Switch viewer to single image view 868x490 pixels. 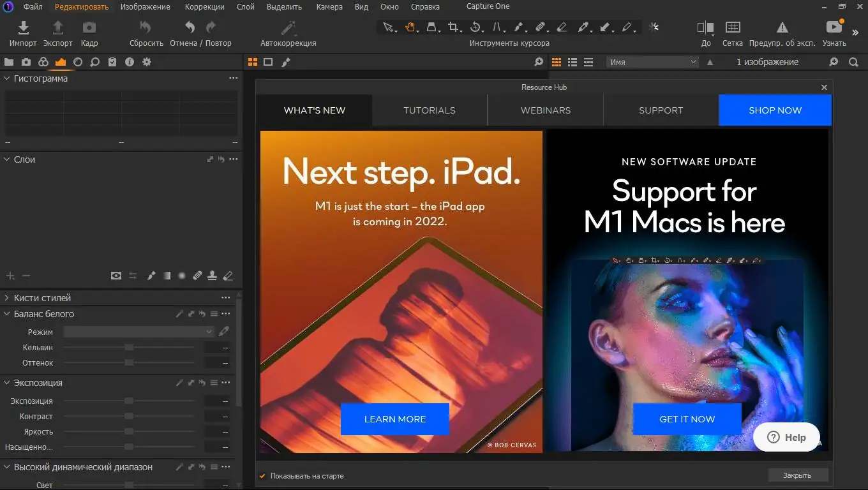[x=268, y=62]
